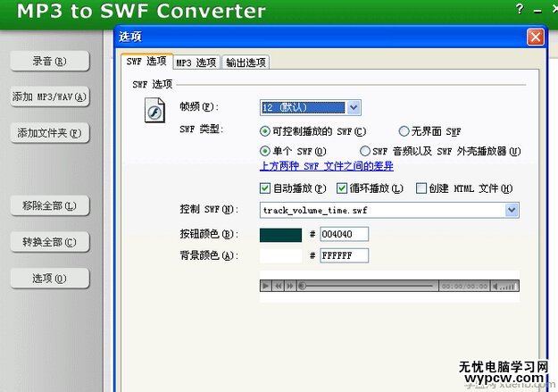558x392 pixels.
Task: Click the speaker volume icon in preview player
Action: click(495, 286)
